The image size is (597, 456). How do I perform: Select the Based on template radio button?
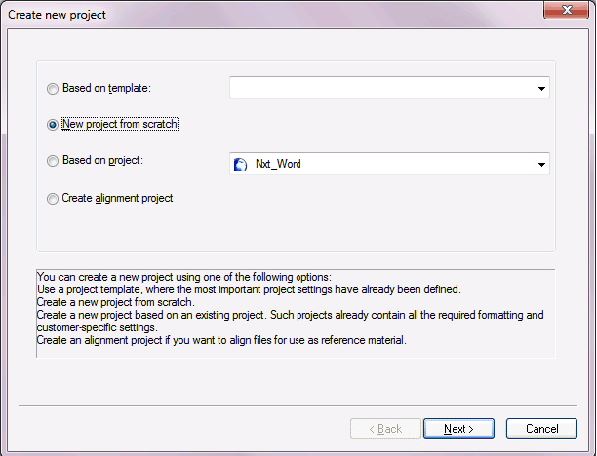click(x=53, y=89)
